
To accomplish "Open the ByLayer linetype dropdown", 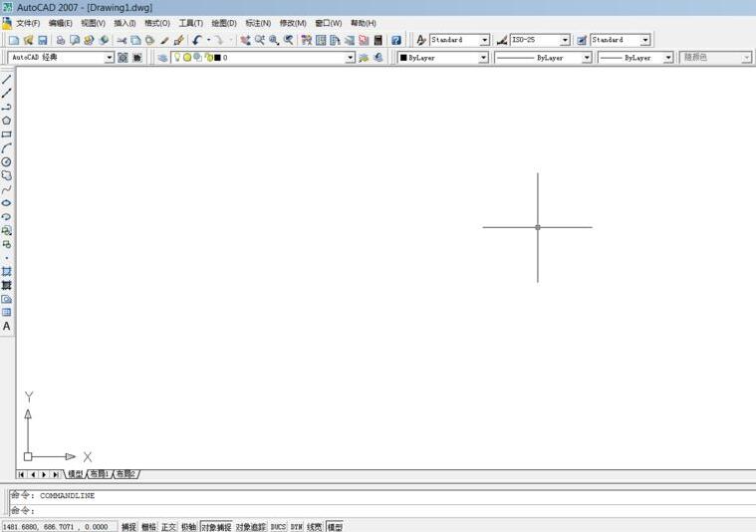I will click(x=587, y=58).
